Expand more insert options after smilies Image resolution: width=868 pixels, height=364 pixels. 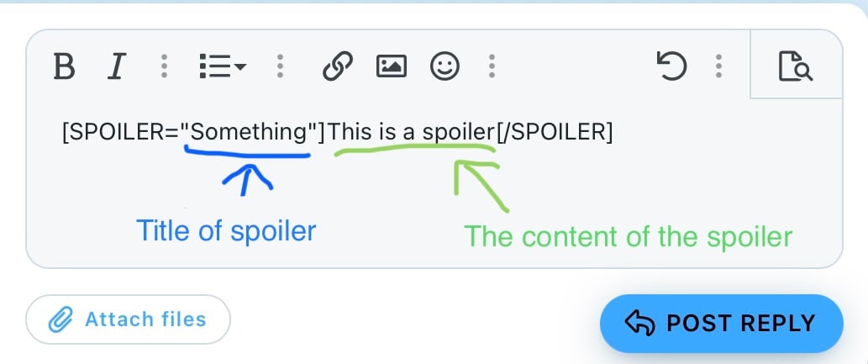click(492, 66)
